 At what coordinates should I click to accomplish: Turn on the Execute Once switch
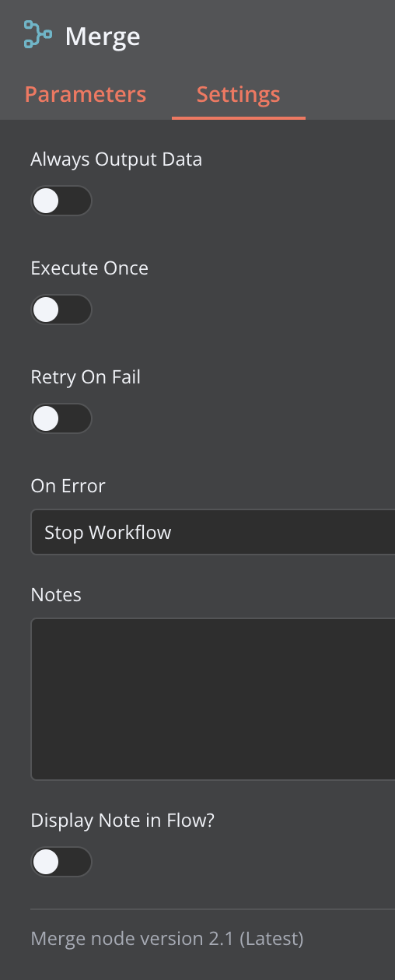(61, 310)
